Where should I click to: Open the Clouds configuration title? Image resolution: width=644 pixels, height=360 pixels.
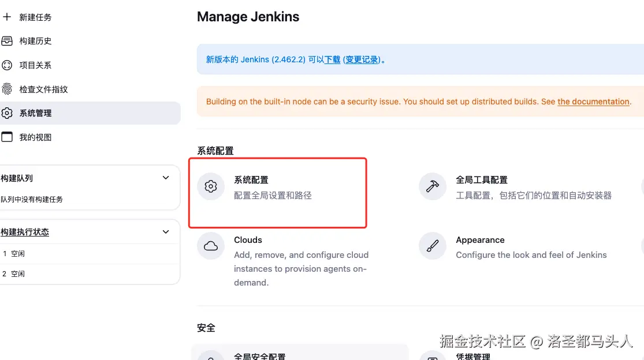248,240
